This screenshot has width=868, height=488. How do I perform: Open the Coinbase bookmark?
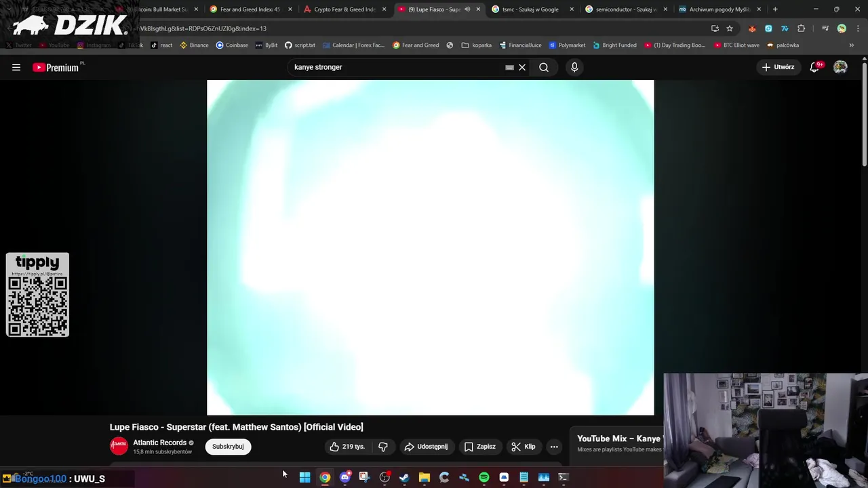coord(232,45)
